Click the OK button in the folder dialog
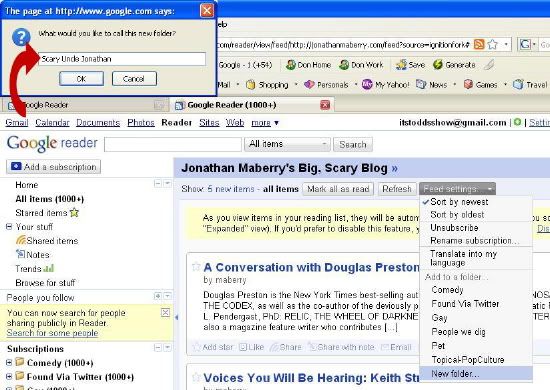Screen dimensions: 550x390 81,79
